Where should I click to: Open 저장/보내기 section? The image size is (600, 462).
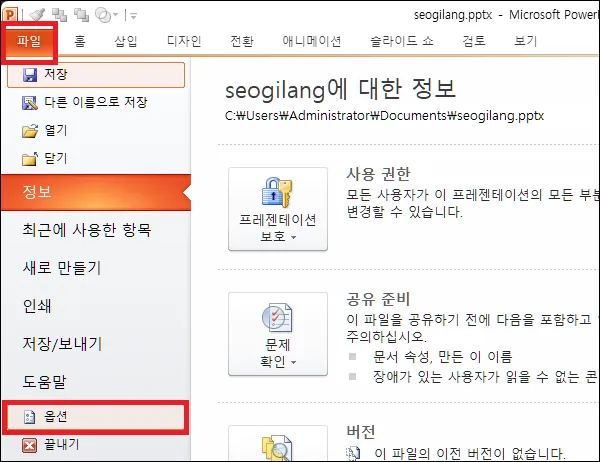(x=62, y=344)
